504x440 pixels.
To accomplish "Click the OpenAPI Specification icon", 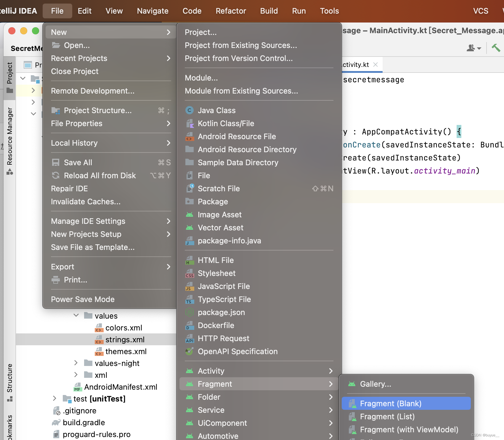I will pos(190,351).
